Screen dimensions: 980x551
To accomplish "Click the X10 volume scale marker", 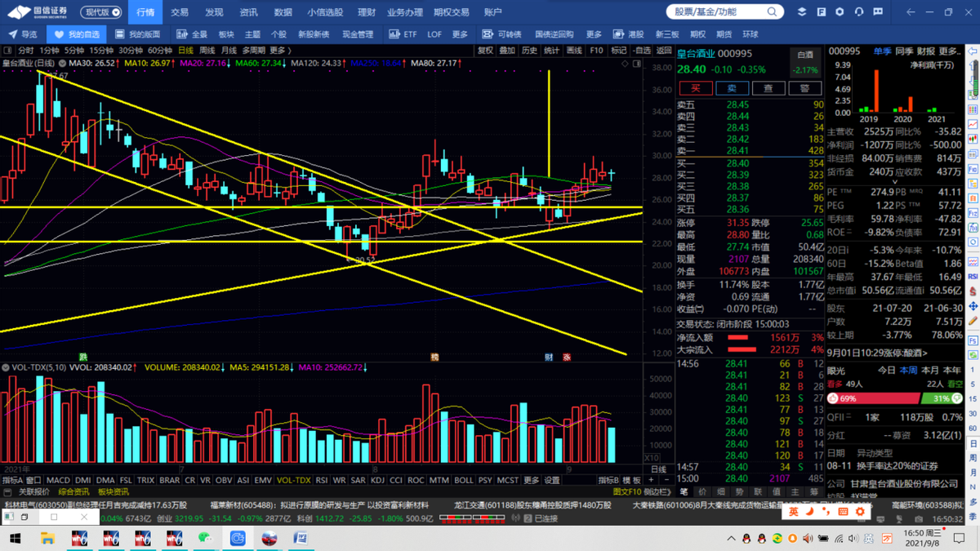I will pos(652,458).
